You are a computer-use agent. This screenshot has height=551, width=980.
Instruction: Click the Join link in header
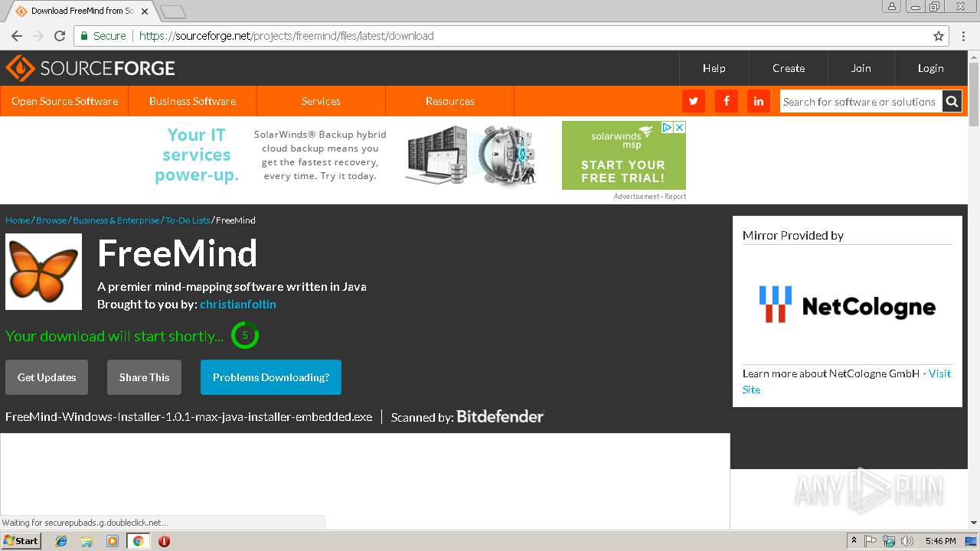coord(861,68)
